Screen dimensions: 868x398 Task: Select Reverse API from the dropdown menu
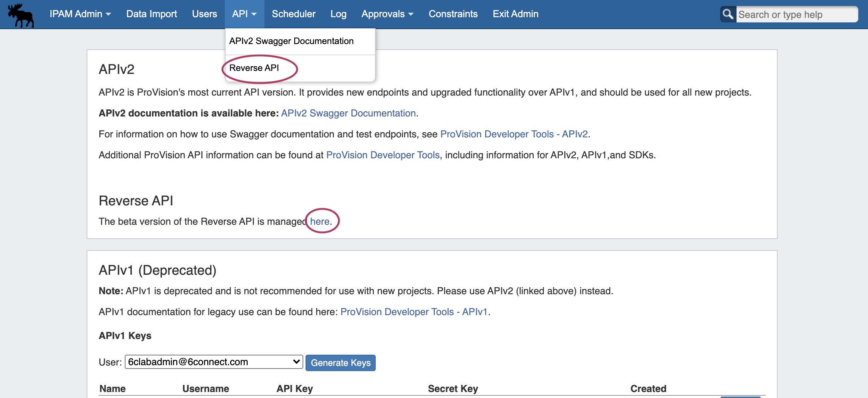point(254,68)
